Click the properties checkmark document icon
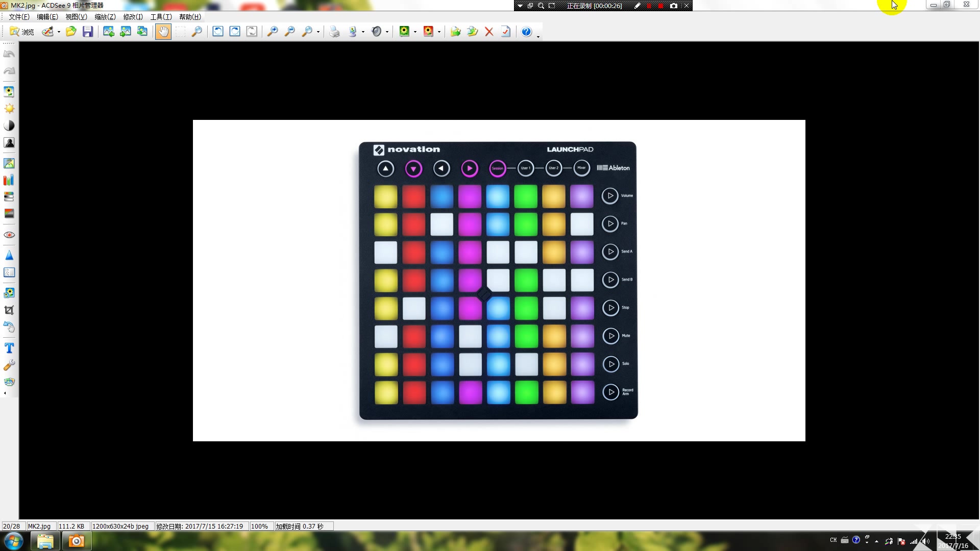980x551 pixels. click(x=506, y=32)
